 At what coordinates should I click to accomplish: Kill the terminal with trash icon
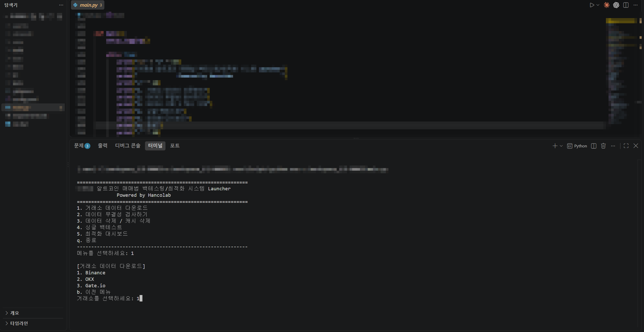(x=603, y=146)
